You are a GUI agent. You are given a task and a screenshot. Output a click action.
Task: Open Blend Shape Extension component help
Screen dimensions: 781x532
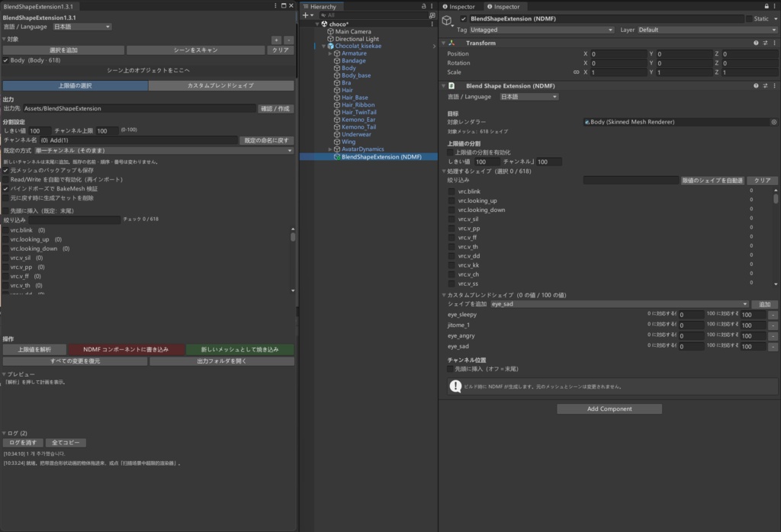pos(756,86)
